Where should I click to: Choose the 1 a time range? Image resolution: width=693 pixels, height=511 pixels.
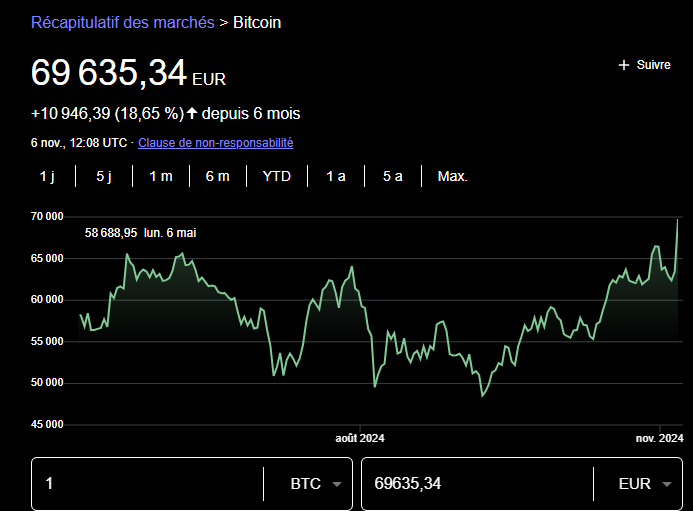(336, 176)
